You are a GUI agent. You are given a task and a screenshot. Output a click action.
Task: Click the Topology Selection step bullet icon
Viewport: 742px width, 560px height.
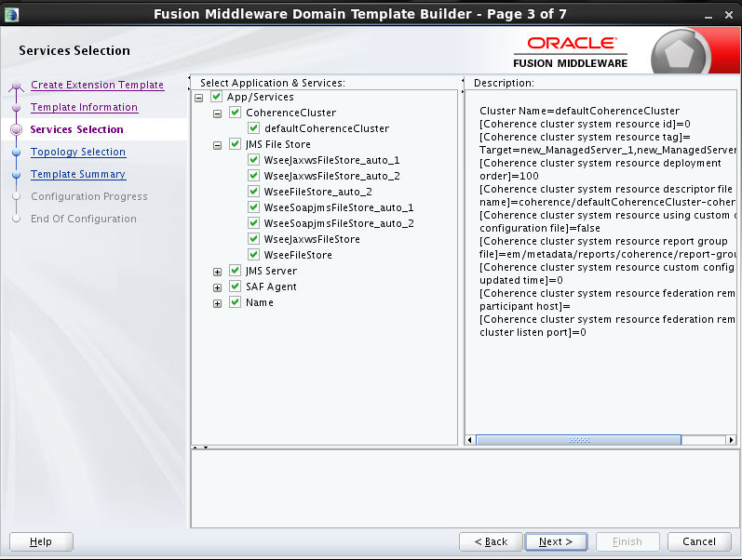pyautogui.click(x=17, y=153)
